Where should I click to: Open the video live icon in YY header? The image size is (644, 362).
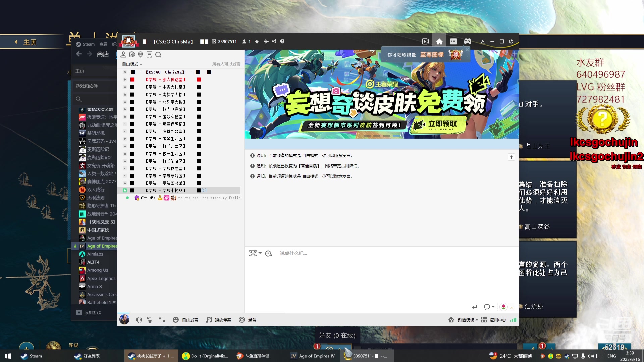(x=425, y=41)
